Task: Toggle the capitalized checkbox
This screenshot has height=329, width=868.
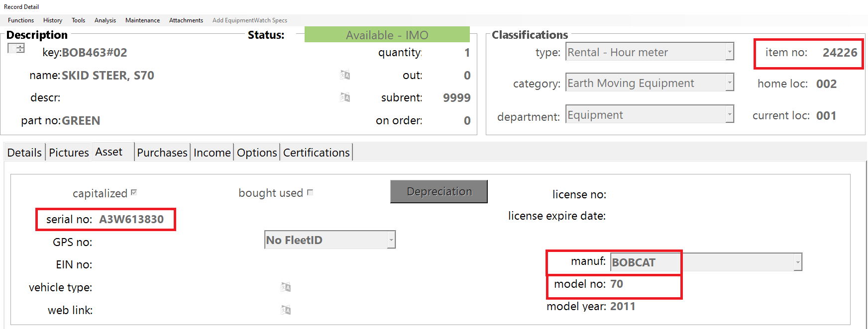Action: point(134,193)
